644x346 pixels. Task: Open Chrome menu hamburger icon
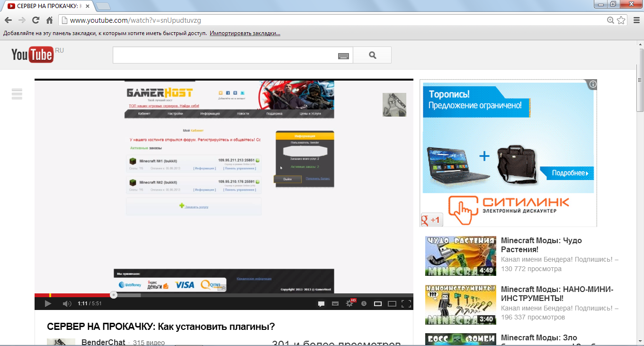pos(637,20)
